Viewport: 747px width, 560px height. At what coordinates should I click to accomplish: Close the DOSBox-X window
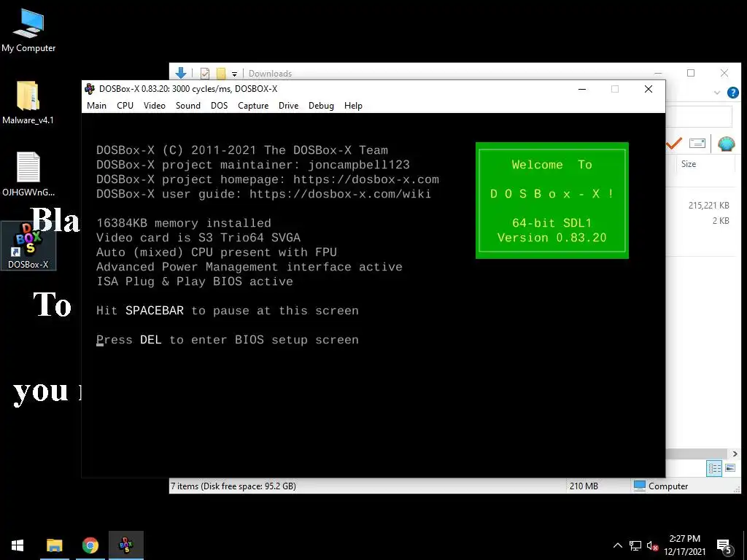pos(649,89)
